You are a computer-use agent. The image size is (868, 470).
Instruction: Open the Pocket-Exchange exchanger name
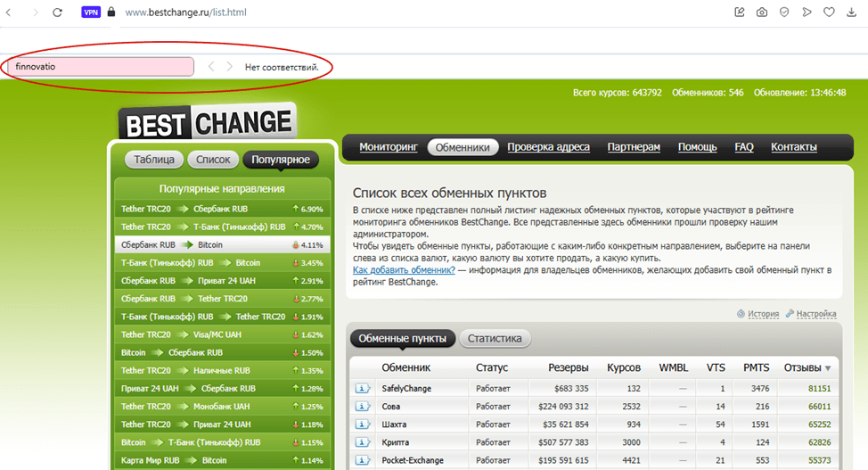point(413,460)
